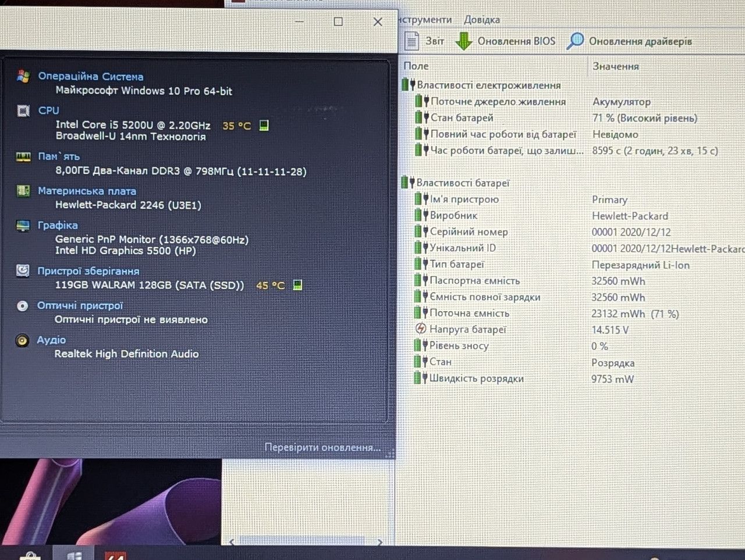
Task: Open the Довідка menu in AIDA64
Action: pyautogui.click(x=481, y=20)
